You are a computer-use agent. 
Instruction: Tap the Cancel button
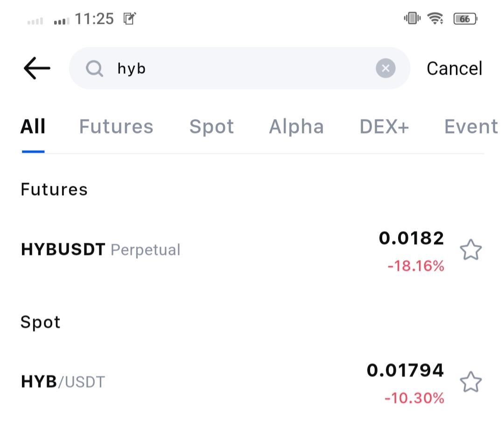click(x=454, y=69)
